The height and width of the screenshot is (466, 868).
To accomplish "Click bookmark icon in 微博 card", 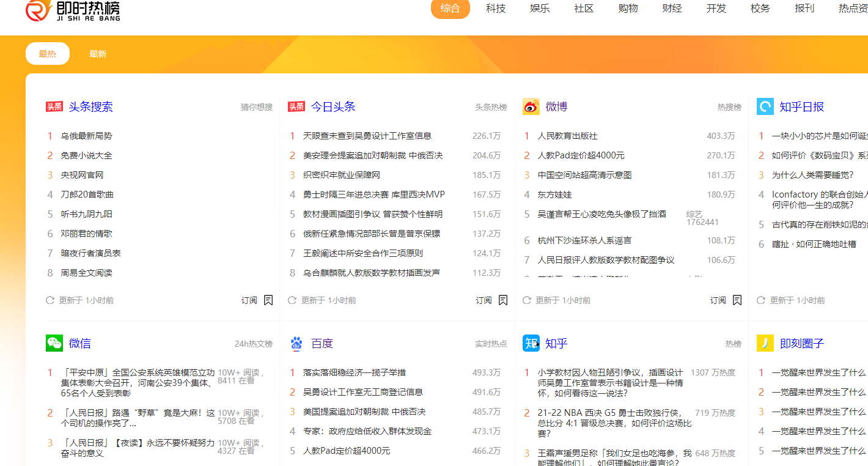I will tap(737, 300).
